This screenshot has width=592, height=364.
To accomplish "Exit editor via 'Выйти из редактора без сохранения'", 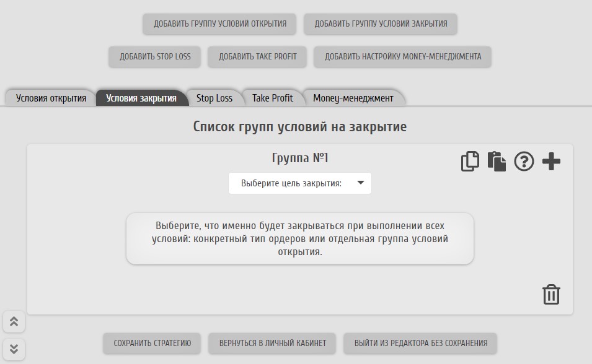I will pos(420,343).
